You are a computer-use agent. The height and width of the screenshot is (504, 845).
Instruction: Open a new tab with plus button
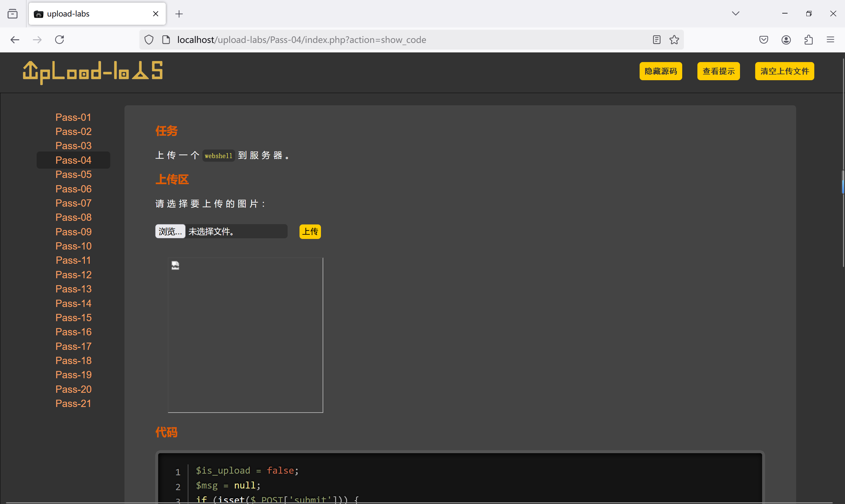click(x=179, y=14)
